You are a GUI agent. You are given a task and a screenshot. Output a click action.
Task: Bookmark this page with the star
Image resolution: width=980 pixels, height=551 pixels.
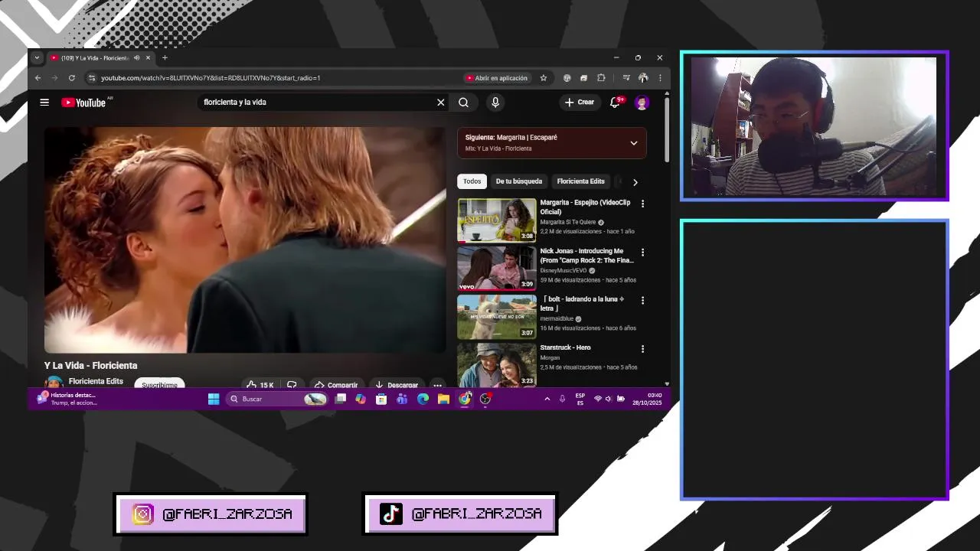pos(544,78)
